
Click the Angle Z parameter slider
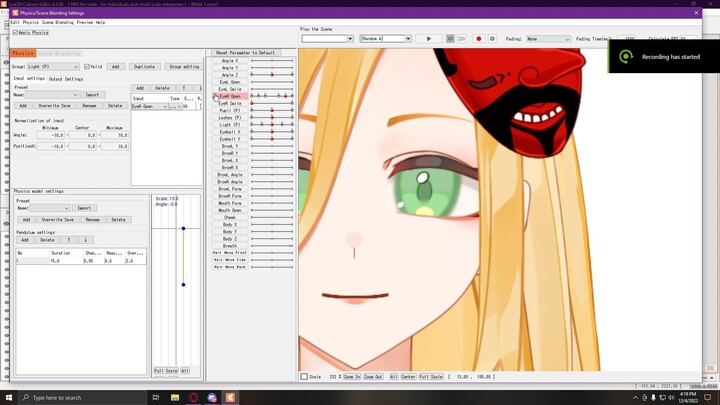[271, 75]
